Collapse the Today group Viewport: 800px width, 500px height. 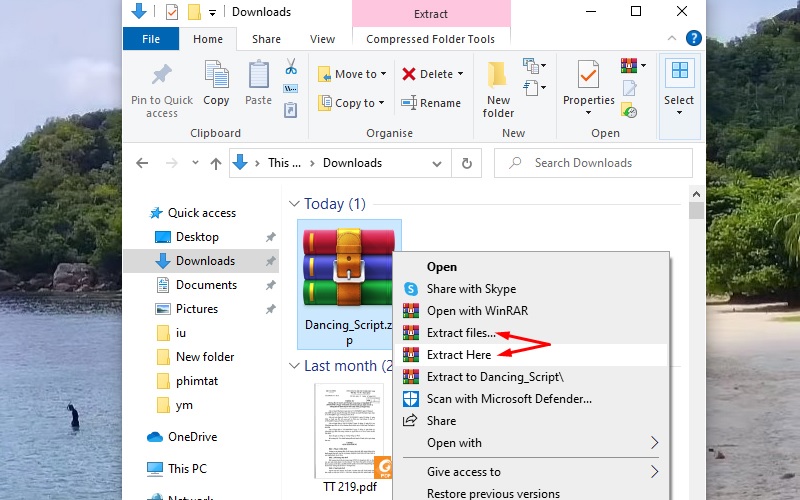(294, 204)
